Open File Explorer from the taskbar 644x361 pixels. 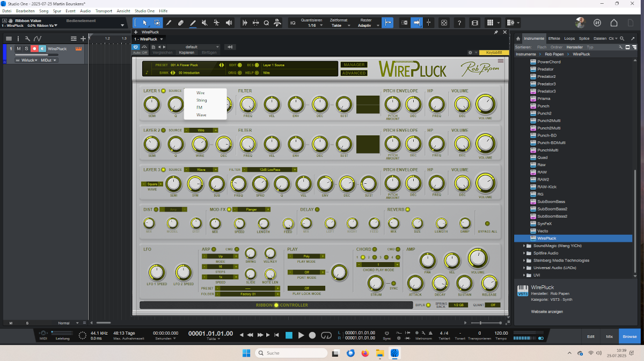[379, 353]
